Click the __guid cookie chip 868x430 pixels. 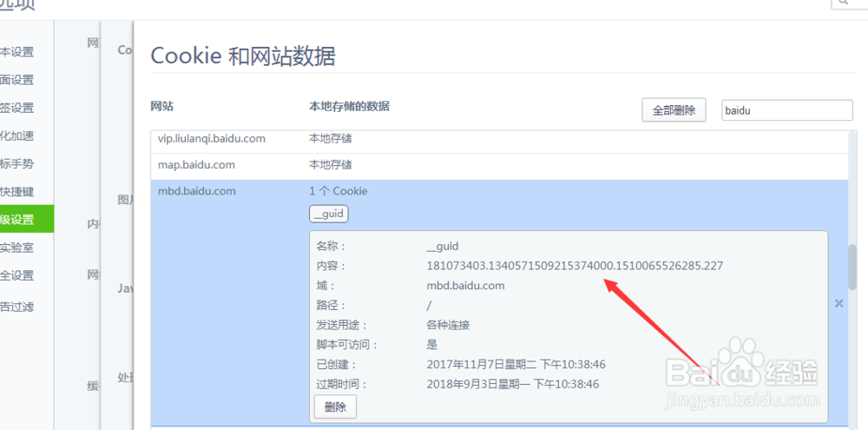pyautogui.click(x=329, y=215)
